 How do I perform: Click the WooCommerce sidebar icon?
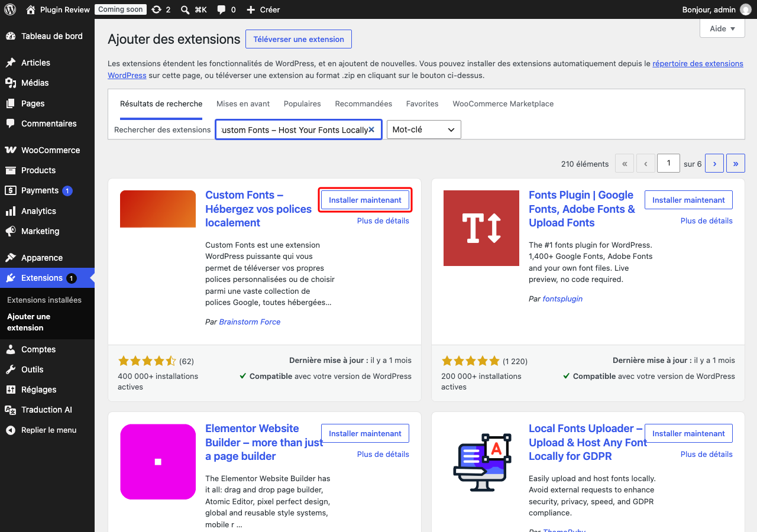[11, 150]
